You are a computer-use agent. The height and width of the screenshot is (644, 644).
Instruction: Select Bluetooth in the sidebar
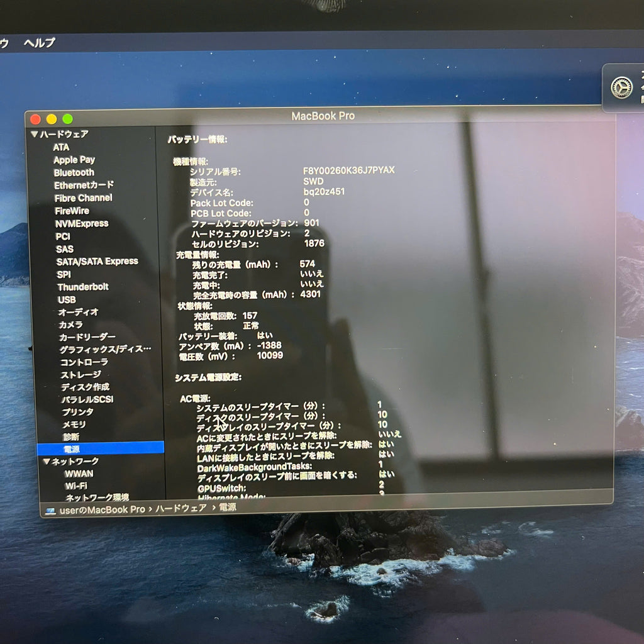click(x=74, y=172)
